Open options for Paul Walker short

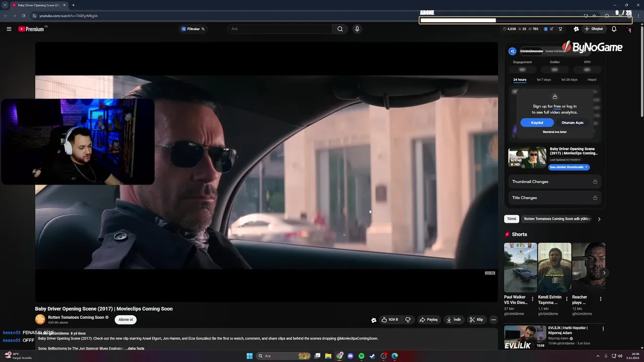pyautogui.click(x=532, y=299)
